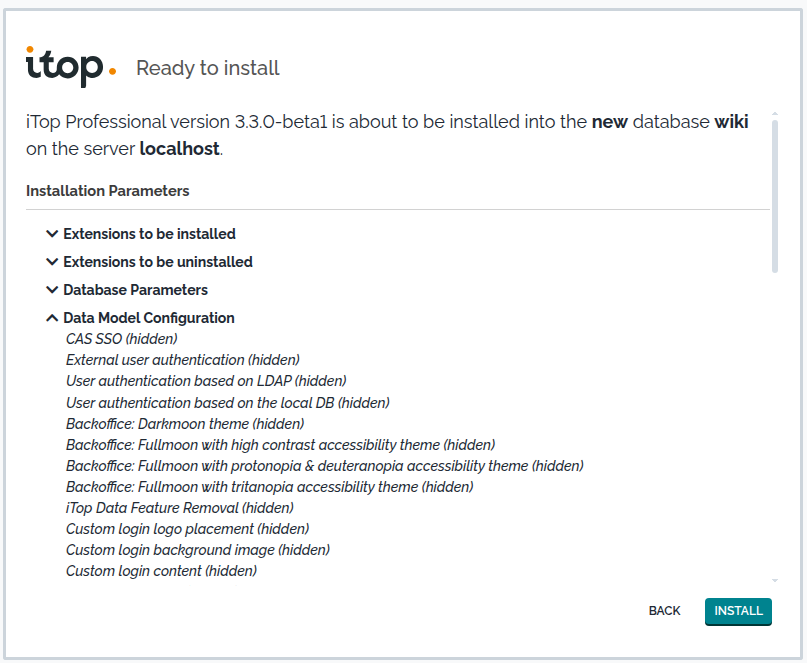
Task: Select Backoffice: Darkmoon theme entry
Action: point(185,424)
